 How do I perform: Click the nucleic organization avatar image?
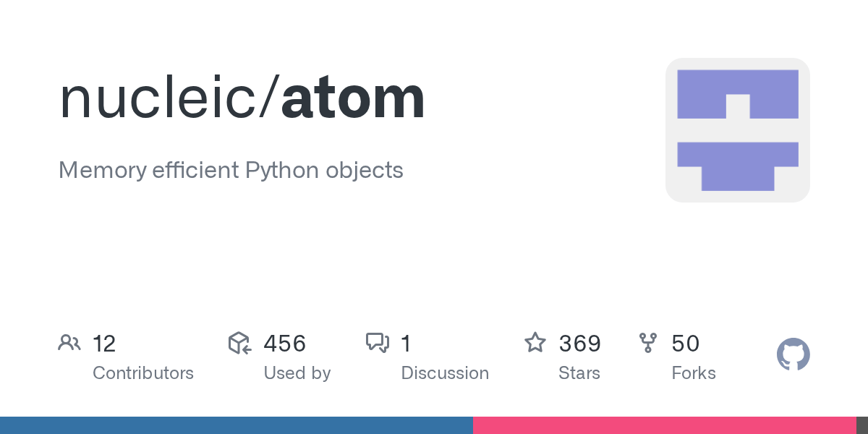[737, 130]
